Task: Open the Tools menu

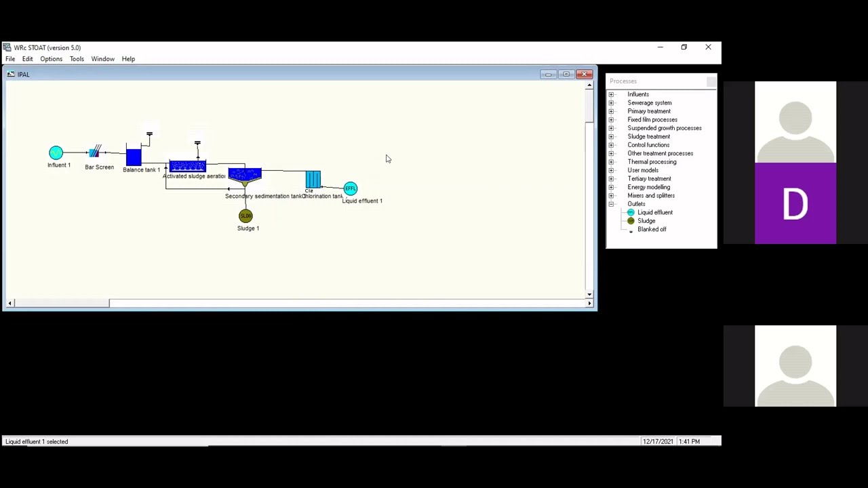Action: coord(77,59)
